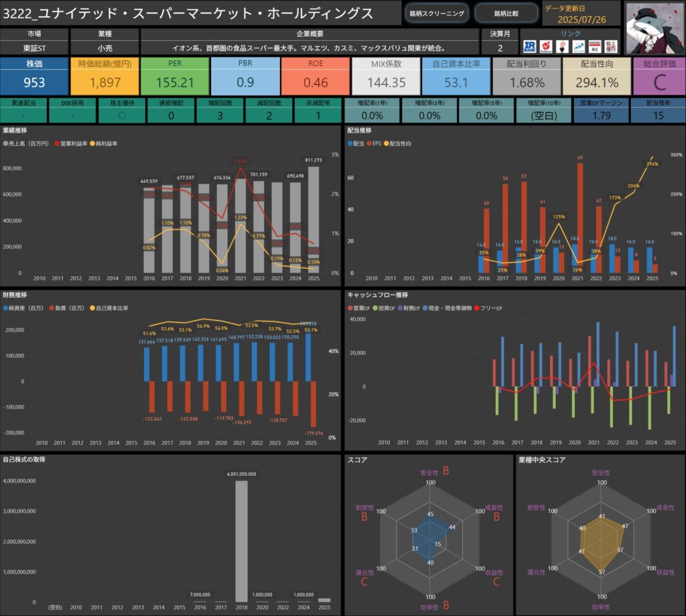Click the shark character avatar image

[655, 28]
